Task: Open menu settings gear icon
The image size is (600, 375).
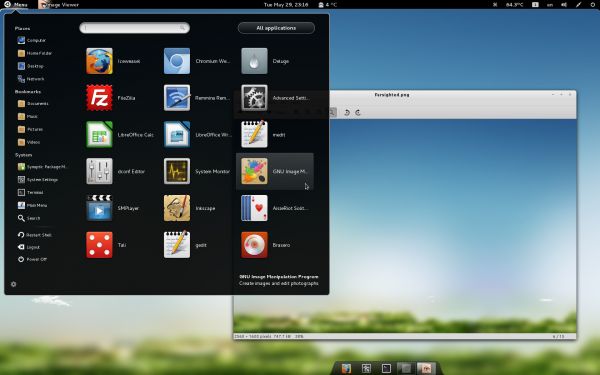Action: 13,284
